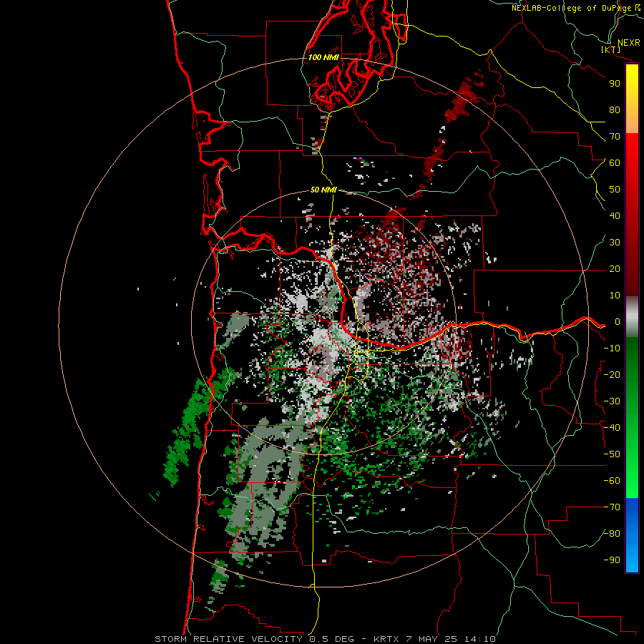Click the "50 NMI" range ring label
Viewport: 644px width, 644px height.
[323, 190]
